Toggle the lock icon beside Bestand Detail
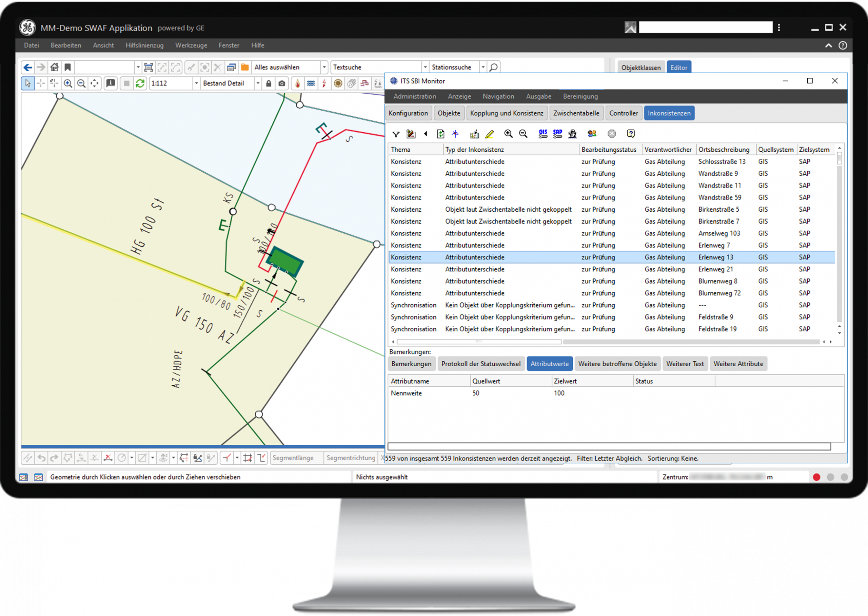Image resolution: width=868 pixels, height=616 pixels. (269, 83)
